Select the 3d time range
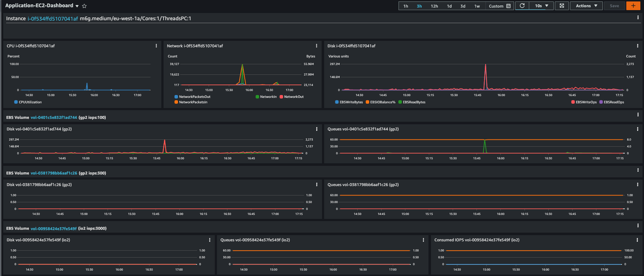The image size is (644, 276). 463,6
